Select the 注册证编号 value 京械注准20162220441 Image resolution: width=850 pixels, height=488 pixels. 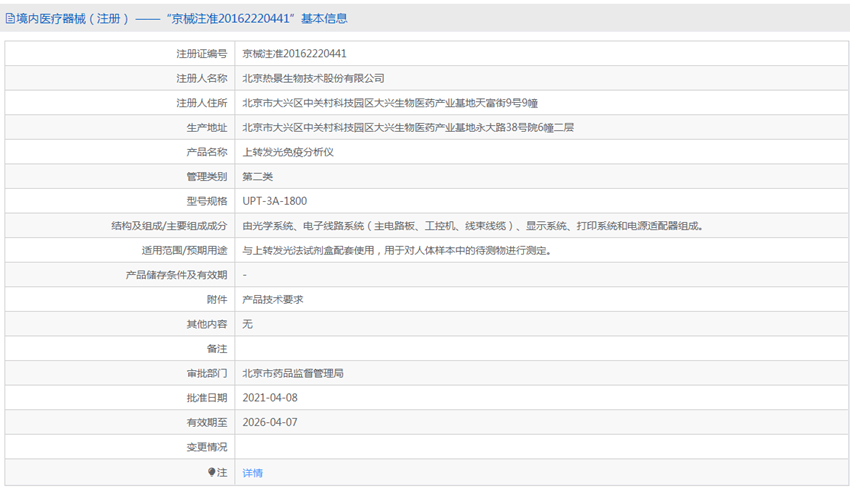click(294, 54)
